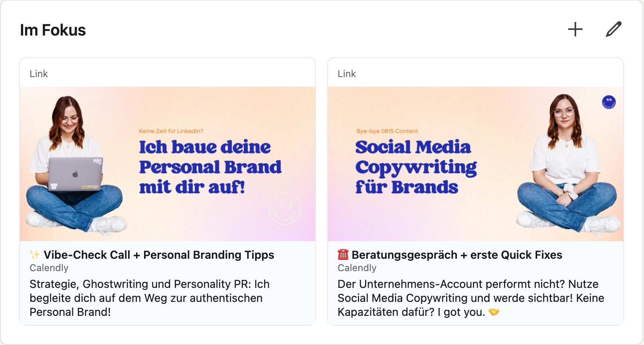Click the 'Link' label on the left card
The width and height of the screenshot is (644, 345).
(39, 74)
